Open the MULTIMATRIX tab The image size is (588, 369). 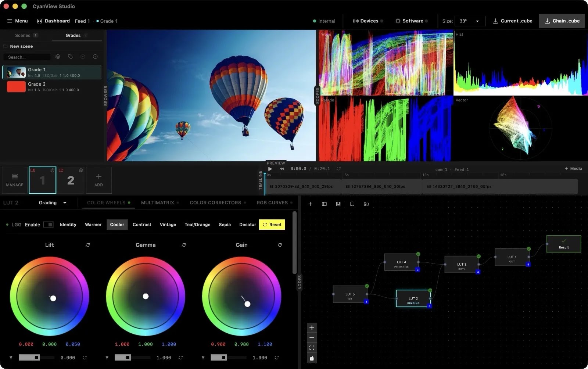pyautogui.click(x=160, y=203)
